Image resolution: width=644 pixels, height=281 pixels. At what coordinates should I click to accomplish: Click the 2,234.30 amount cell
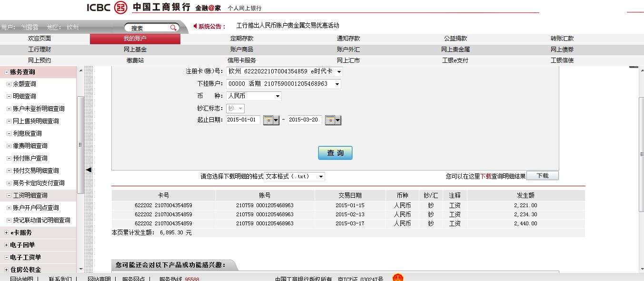[525, 214]
